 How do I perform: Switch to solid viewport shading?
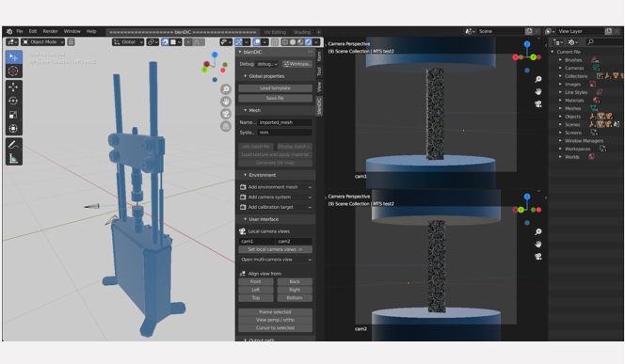click(293, 41)
